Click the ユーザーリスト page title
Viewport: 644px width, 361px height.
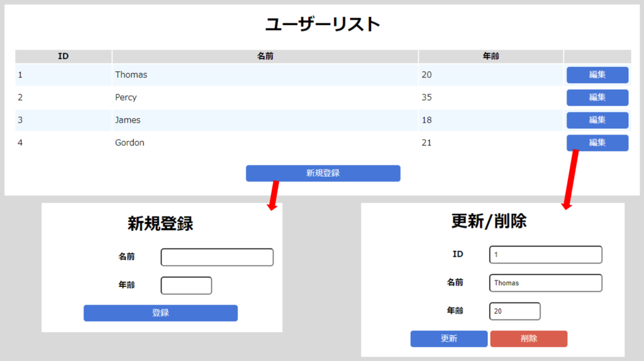click(323, 25)
